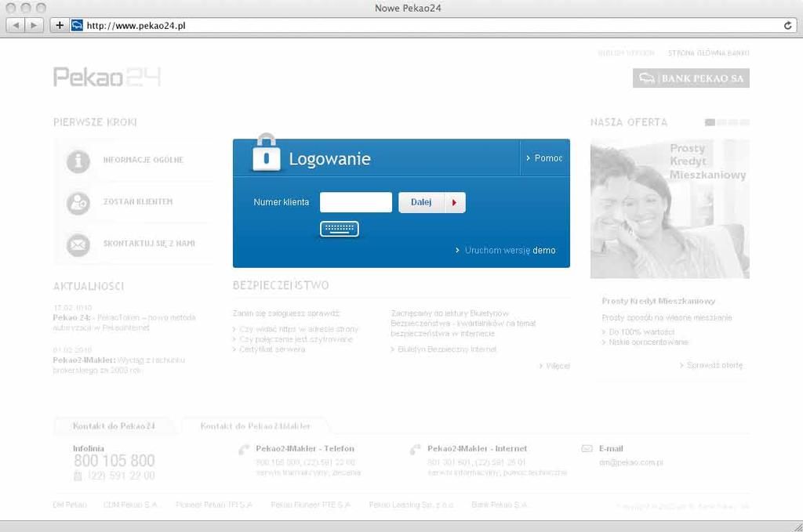
Task: Click the padlock icon beside Logowanie
Action: (x=267, y=153)
